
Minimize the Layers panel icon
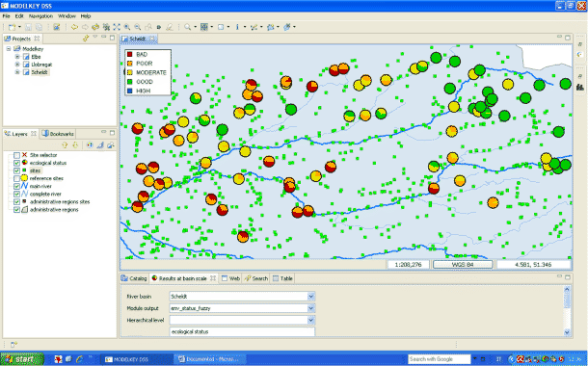tap(104, 132)
